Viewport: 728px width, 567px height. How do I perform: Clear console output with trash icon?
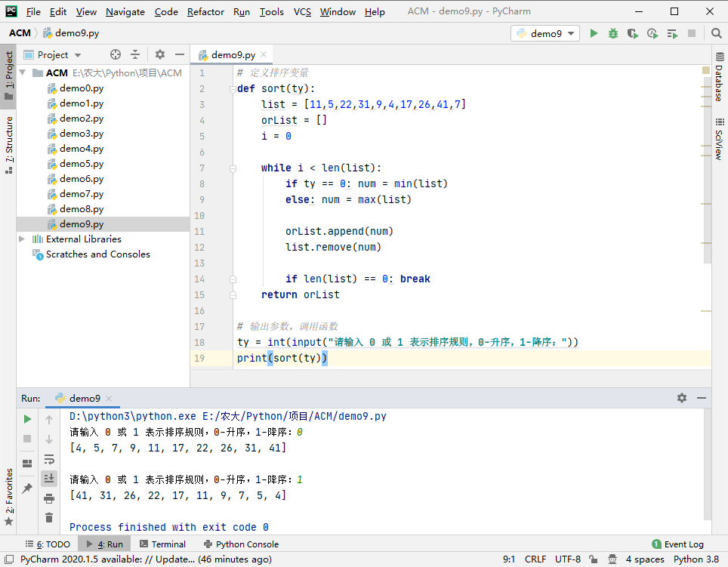point(49,517)
